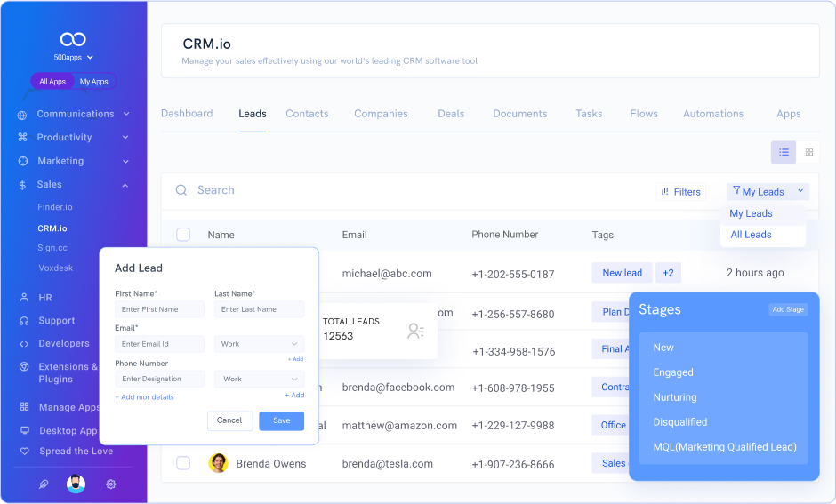836x504 pixels.
Task: Check the Brenda Owens row checkbox
Action: point(183,463)
